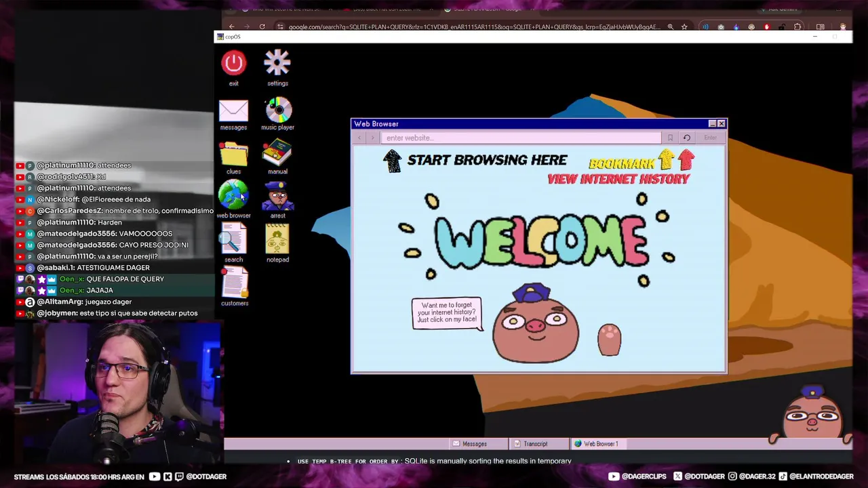
Task: Open the Chrome side panel icon
Action: pos(821,27)
